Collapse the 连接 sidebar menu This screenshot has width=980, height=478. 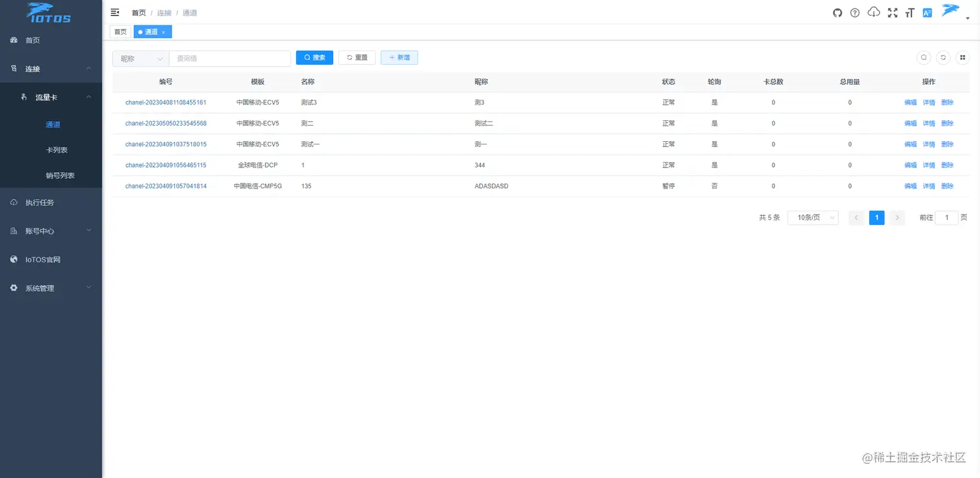pos(51,69)
